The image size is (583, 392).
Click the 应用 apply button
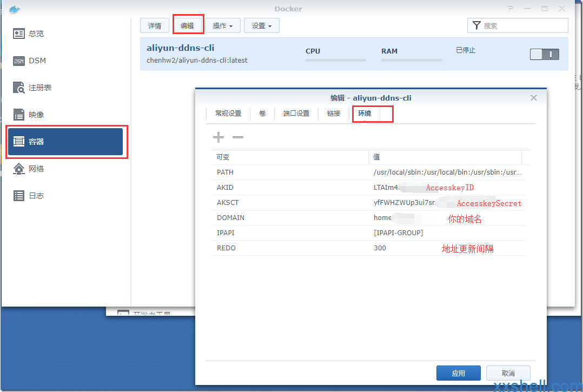pyautogui.click(x=459, y=373)
